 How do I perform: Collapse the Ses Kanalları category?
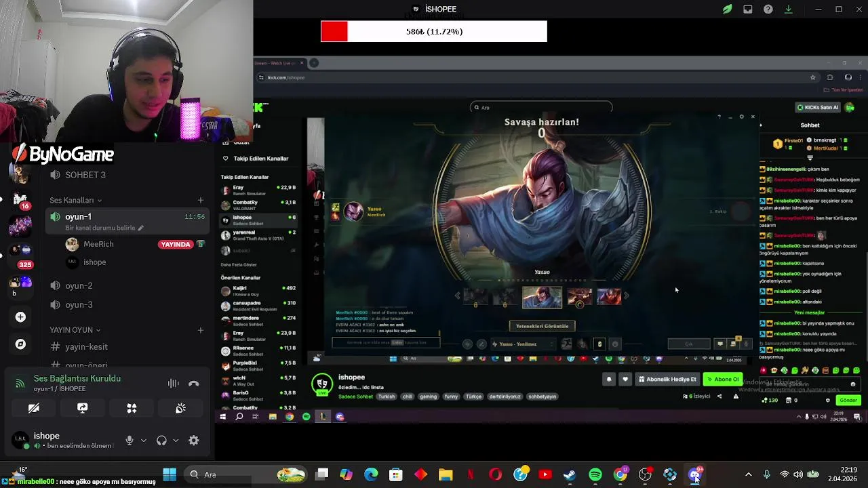(x=75, y=201)
